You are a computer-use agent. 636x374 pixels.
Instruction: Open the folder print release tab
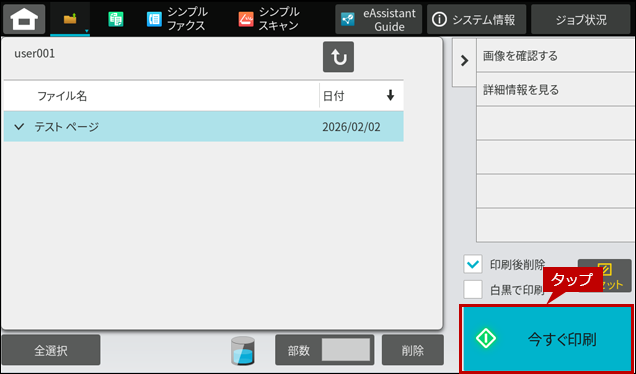click(x=70, y=19)
